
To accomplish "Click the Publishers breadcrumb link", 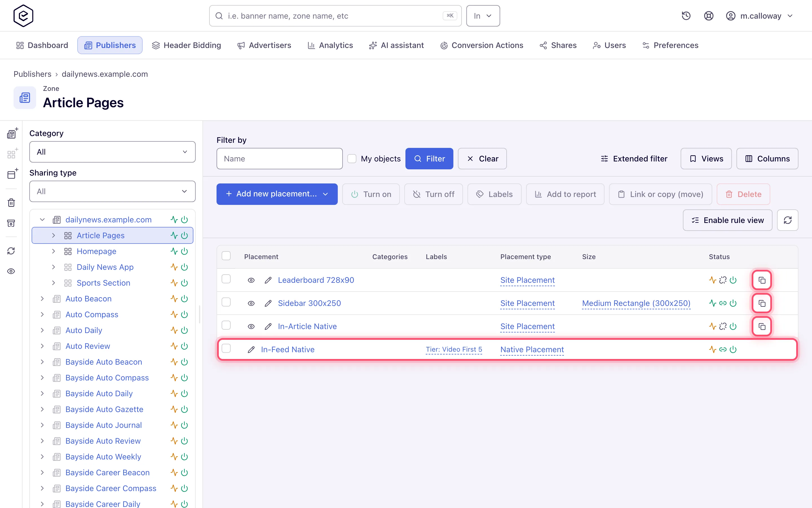I will [32, 74].
